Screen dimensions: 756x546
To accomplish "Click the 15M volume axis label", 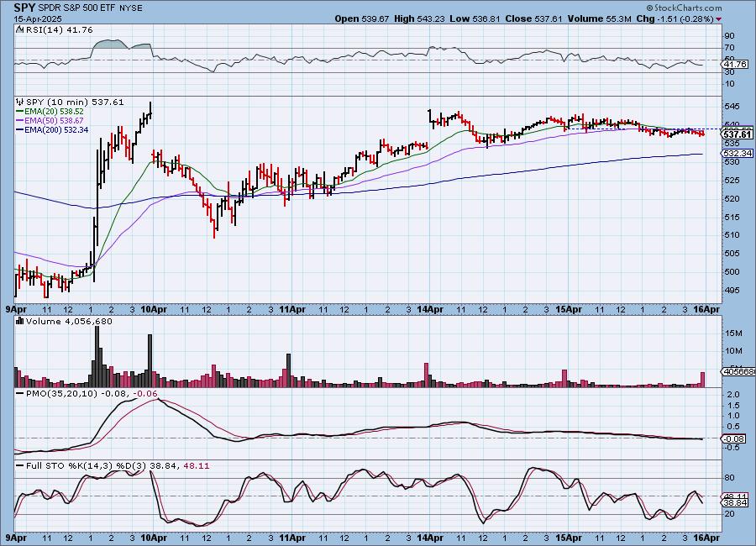I will (x=733, y=333).
